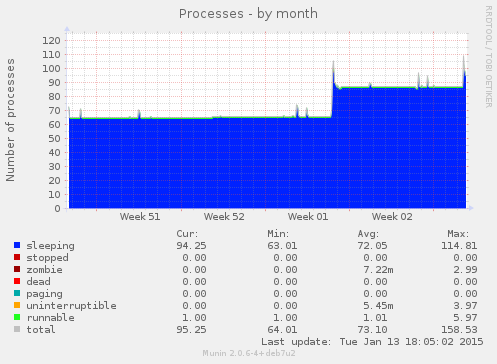Click the 'zombie' legend label
Screen dimensions: 497x364
tap(44, 270)
